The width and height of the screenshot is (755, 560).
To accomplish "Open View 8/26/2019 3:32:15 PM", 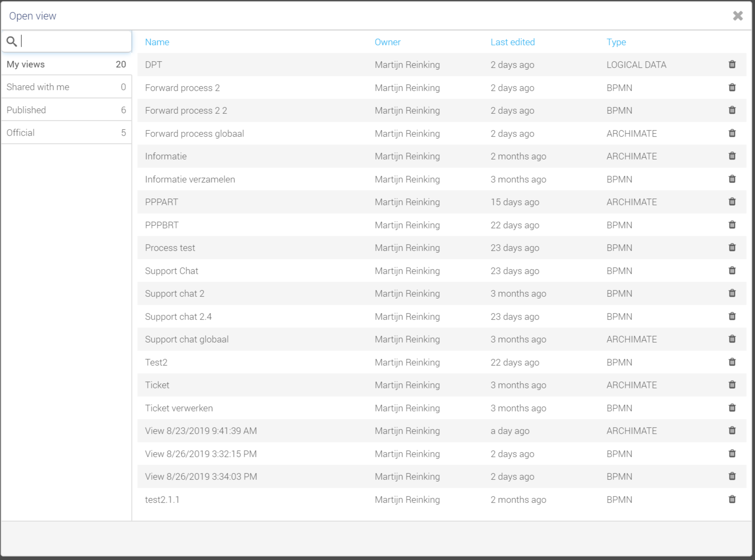I will (x=201, y=454).
